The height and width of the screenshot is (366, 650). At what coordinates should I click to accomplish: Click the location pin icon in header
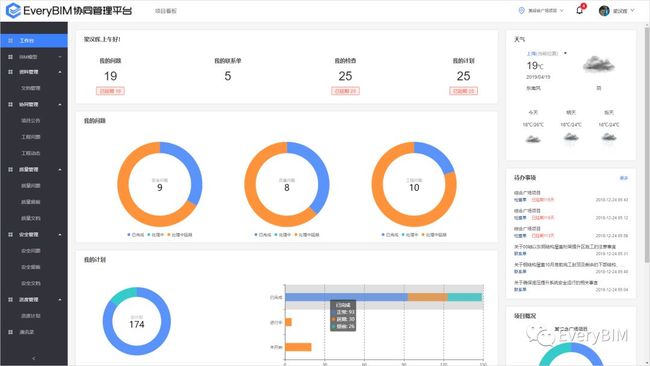[x=521, y=10]
